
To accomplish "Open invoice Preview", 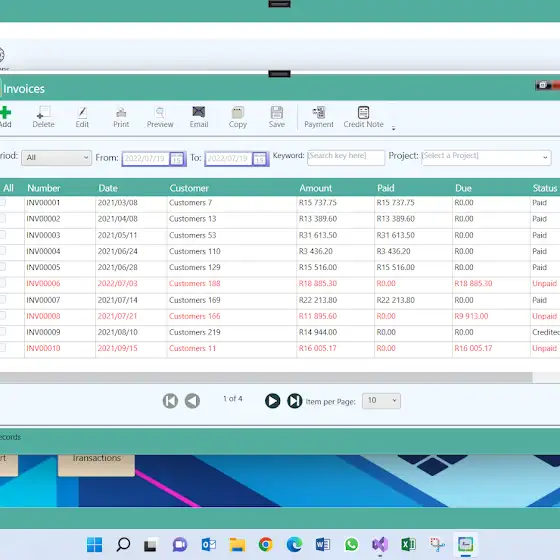I will [x=160, y=117].
